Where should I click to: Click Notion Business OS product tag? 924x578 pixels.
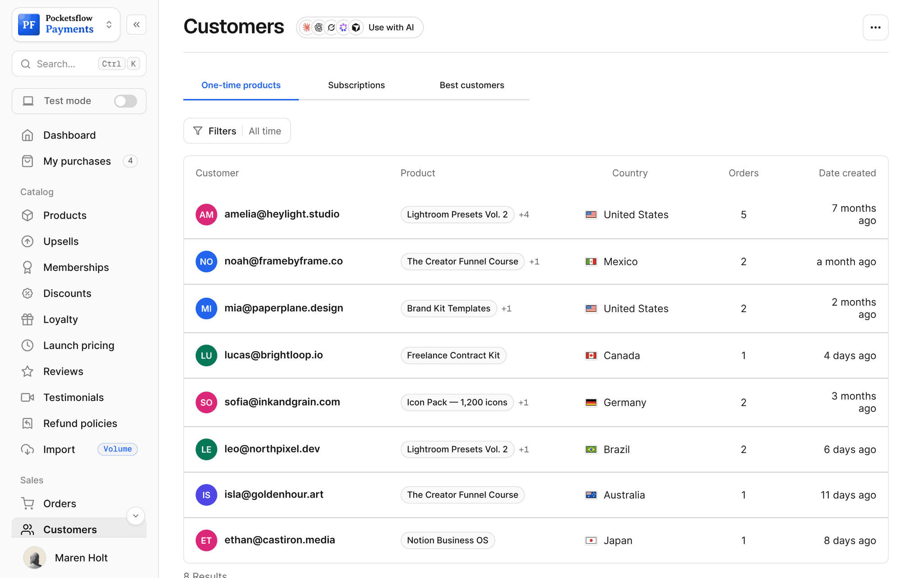[x=448, y=541]
